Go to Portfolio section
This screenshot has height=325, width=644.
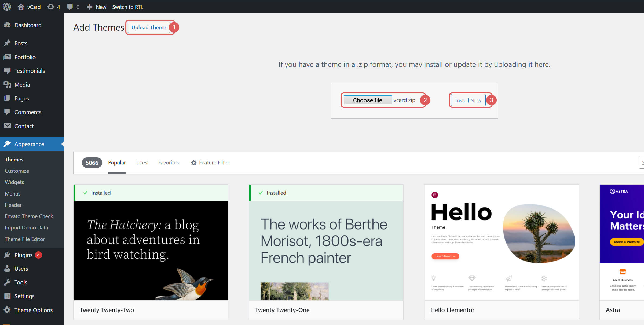[25, 57]
